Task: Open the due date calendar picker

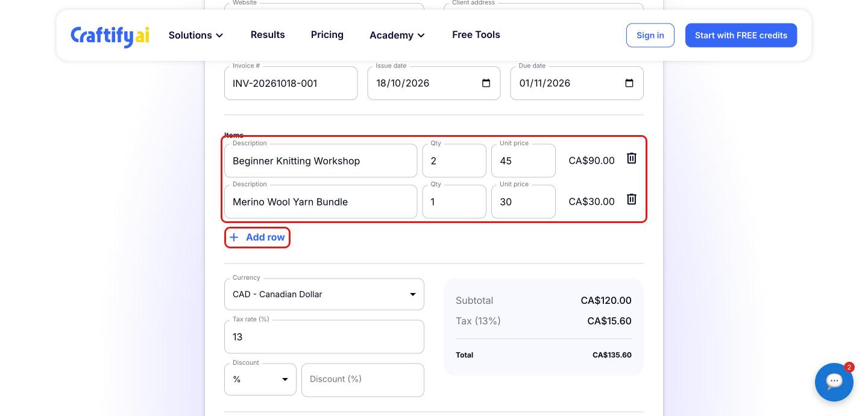Action: click(629, 83)
